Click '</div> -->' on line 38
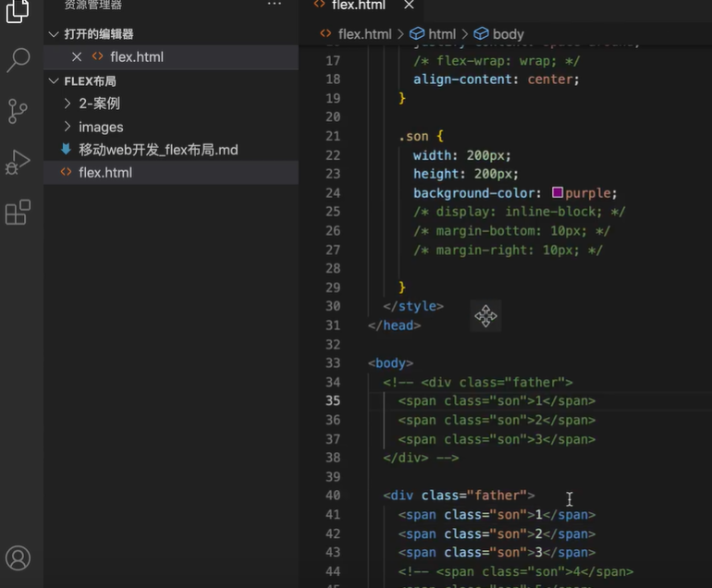This screenshot has height=588, width=712. (421, 458)
